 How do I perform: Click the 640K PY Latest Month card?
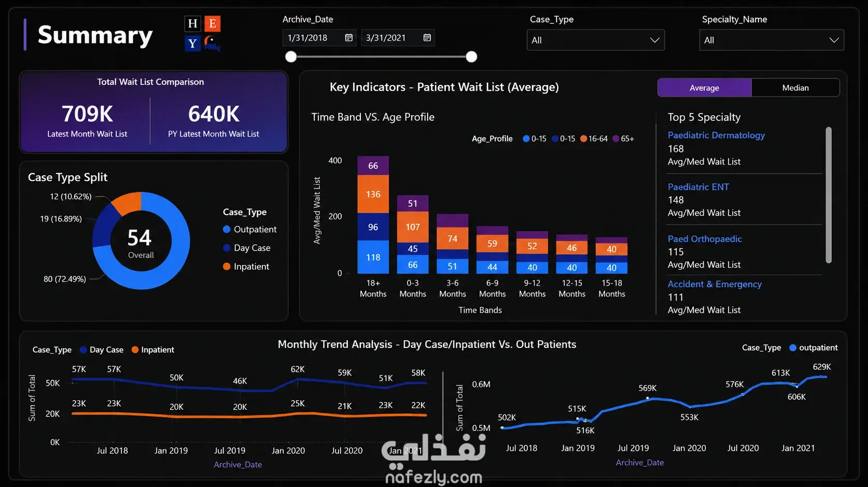point(214,121)
